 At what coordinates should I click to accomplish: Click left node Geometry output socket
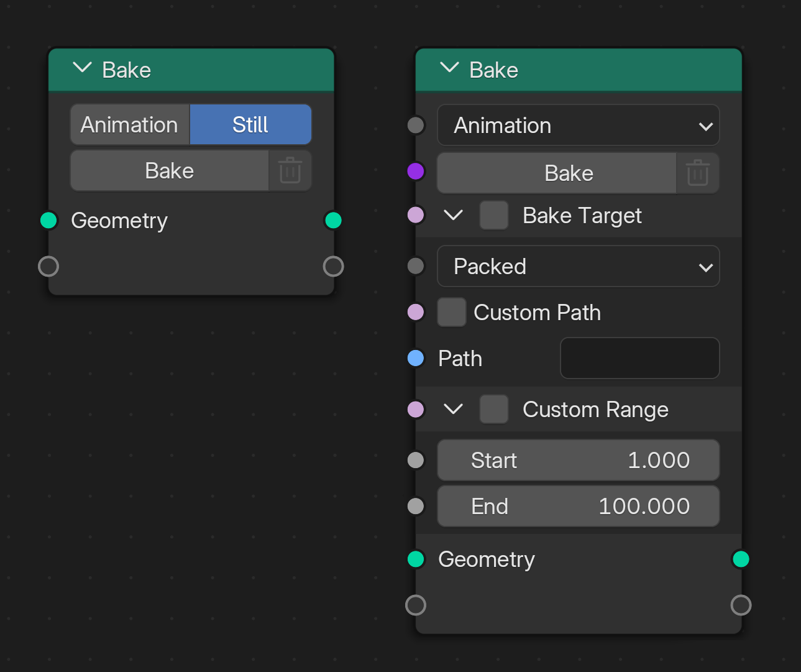tap(334, 220)
